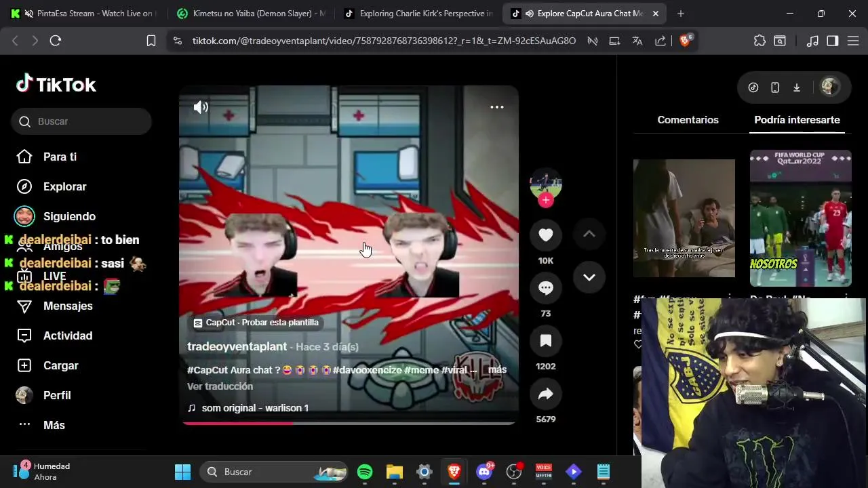Share the video via arrow icon
Image resolution: width=868 pixels, height=488 pixels.
tap(546, 394)
